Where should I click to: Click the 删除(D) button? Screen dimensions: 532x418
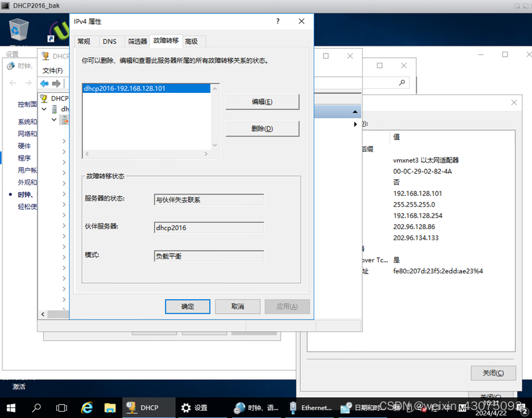[x=262, y=129]
